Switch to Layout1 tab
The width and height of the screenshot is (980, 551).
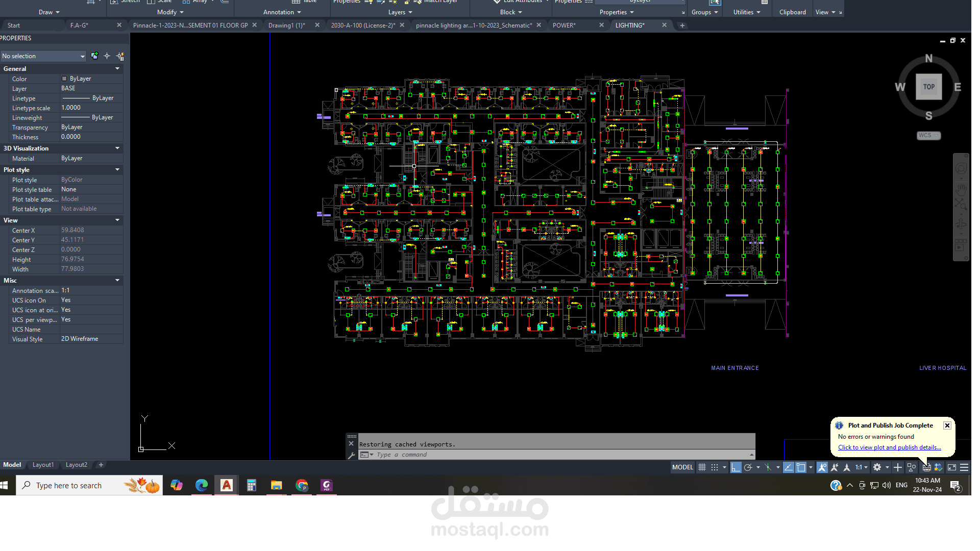43,465
